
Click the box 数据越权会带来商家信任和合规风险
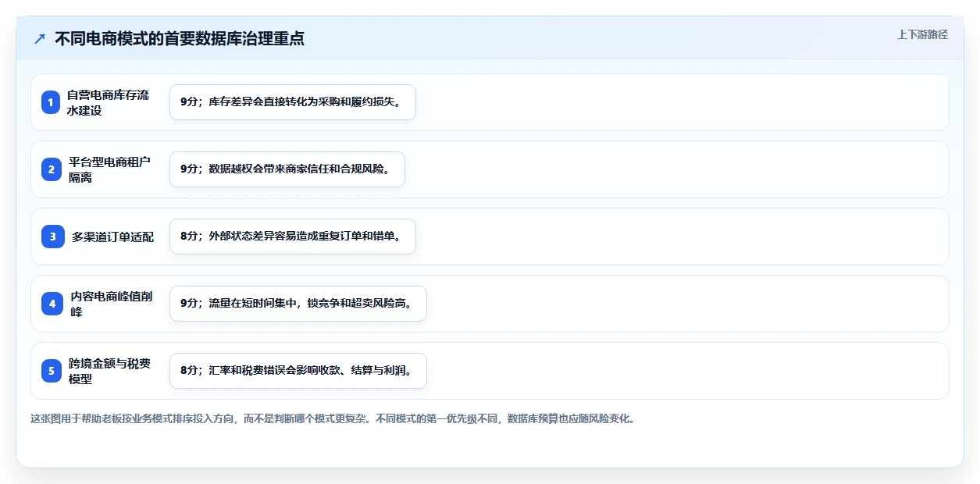click(287, 169)
